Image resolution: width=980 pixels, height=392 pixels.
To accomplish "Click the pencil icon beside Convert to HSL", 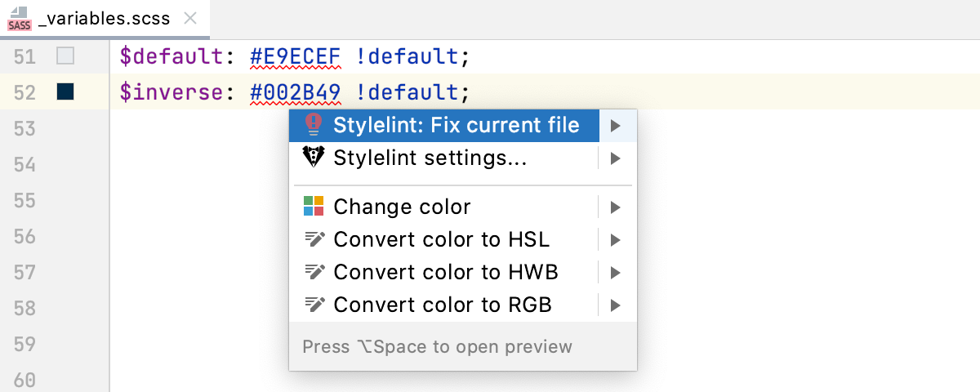I will click(x=314, y=239).
